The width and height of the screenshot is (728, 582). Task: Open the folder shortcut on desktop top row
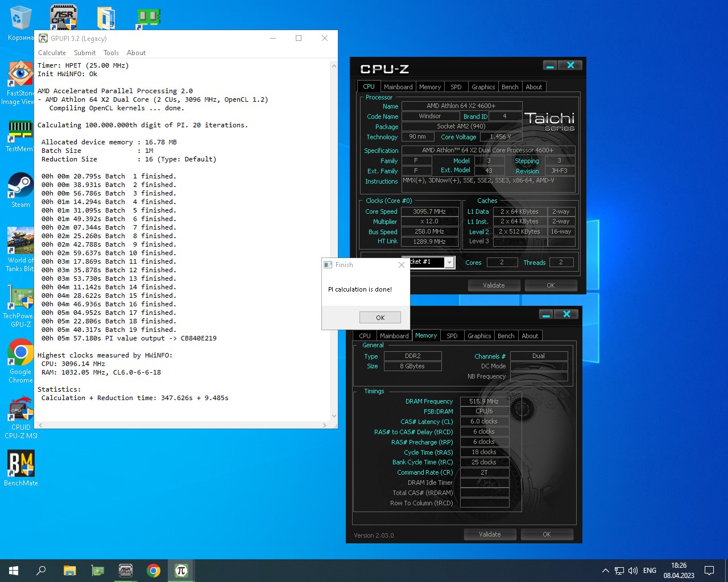[x=106, y=17]
